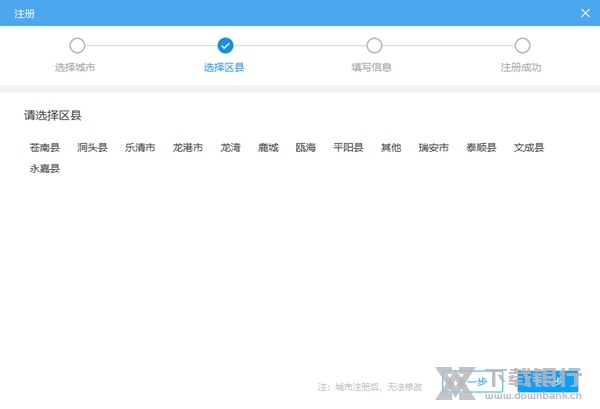
Task: Click the 注册成功 step circle
Action: [x=522, y=45]
